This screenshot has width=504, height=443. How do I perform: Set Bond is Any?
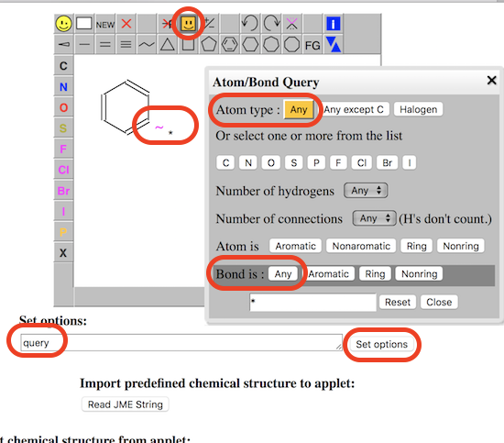tap(283, 273)
